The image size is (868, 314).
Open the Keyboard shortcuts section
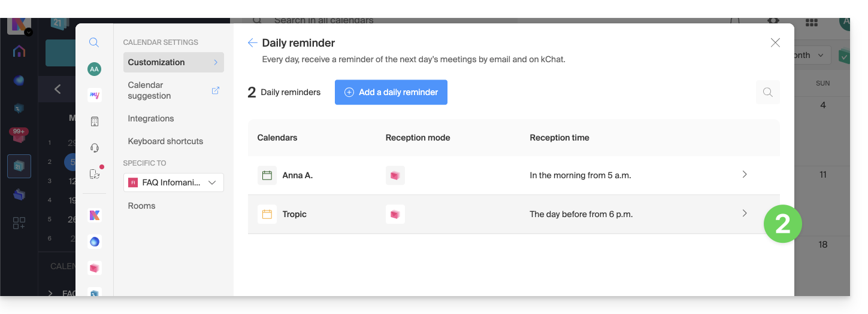pos(165,141)
